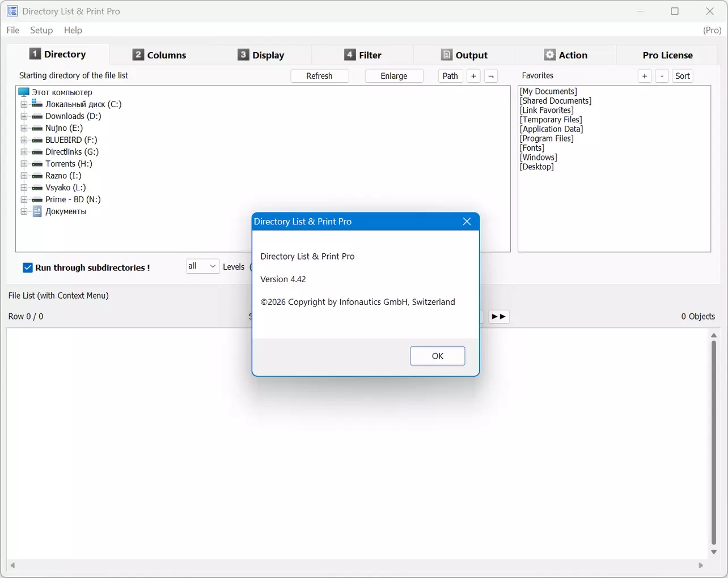728x578 pixels.
Task: Expand the Nujno (E:) tree node
Action: tap(24, 128)
